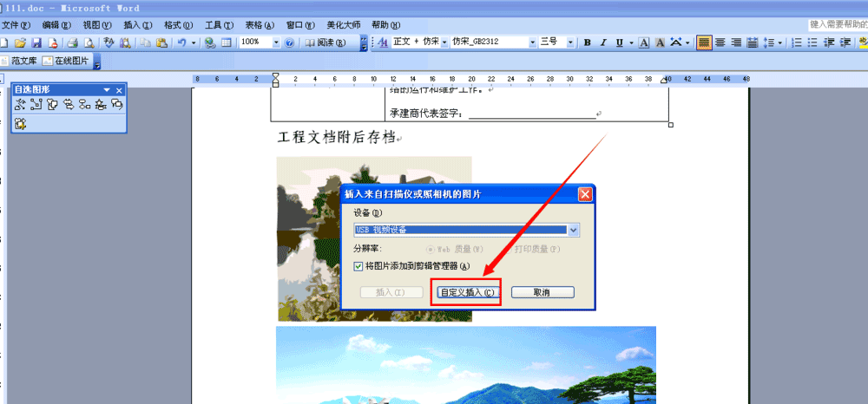Image resolution: width=868 pixels, height=404 pixels.
Task: Click the character scaling icon
Action: pos(676,42)
